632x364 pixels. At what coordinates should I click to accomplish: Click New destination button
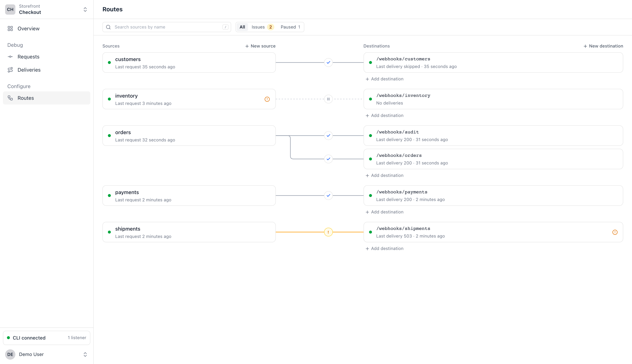[x=603, y=46]
